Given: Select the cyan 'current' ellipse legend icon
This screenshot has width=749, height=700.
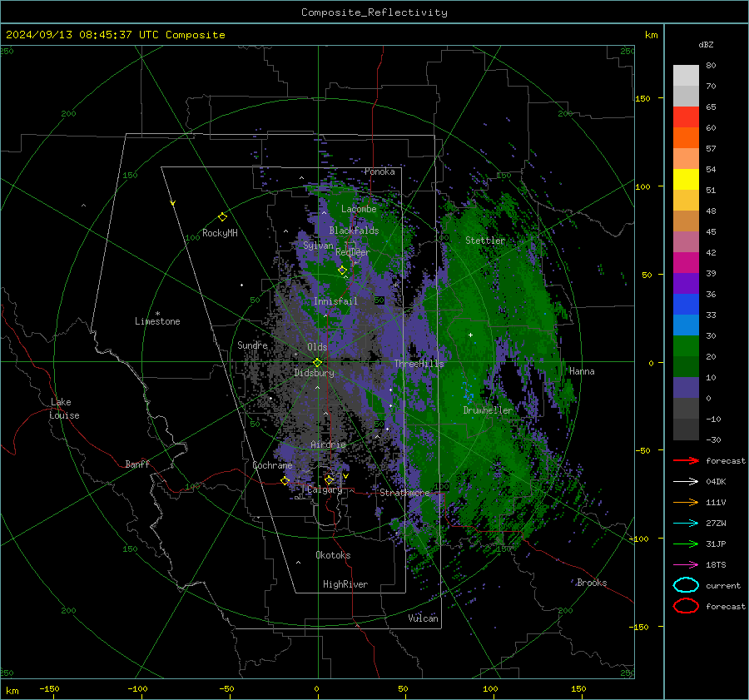Looking at the screenshot, I should point(686,585).
